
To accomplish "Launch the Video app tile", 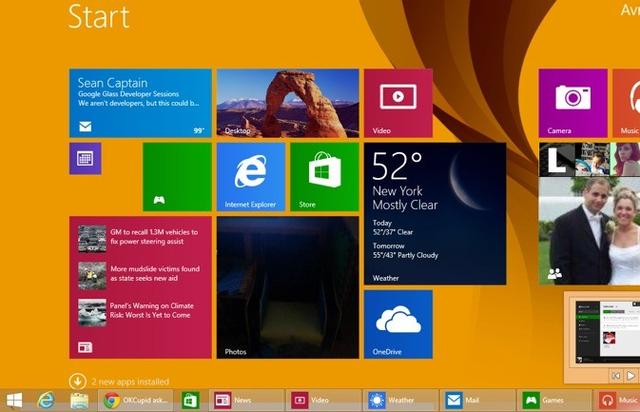I will 398,103.
